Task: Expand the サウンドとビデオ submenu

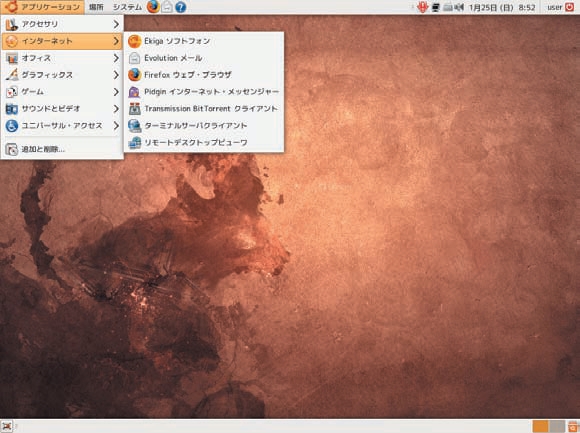Action: (x=62, y=109)
